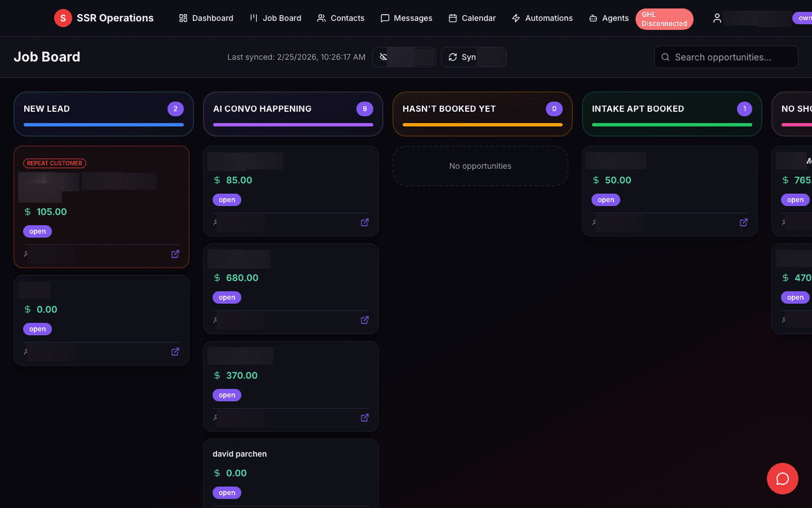812x508 pixels.
Task: Click the open status pill on david parchen's card
Action: point(227,492)
